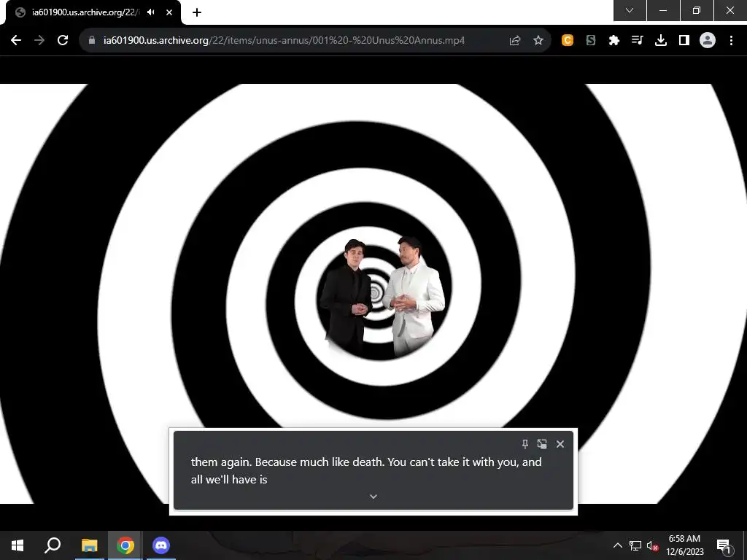Open the network status tray icon

tap(635, 545)
